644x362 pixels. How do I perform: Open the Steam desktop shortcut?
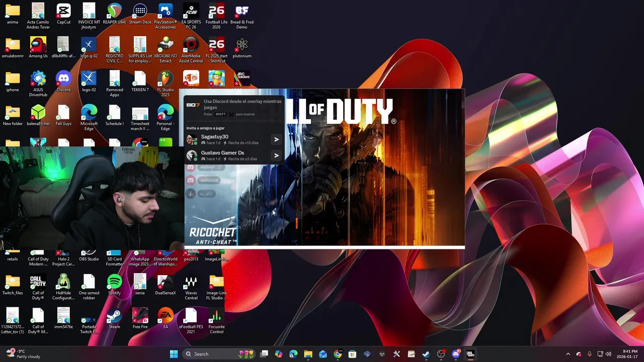click(x=114, y=318)
